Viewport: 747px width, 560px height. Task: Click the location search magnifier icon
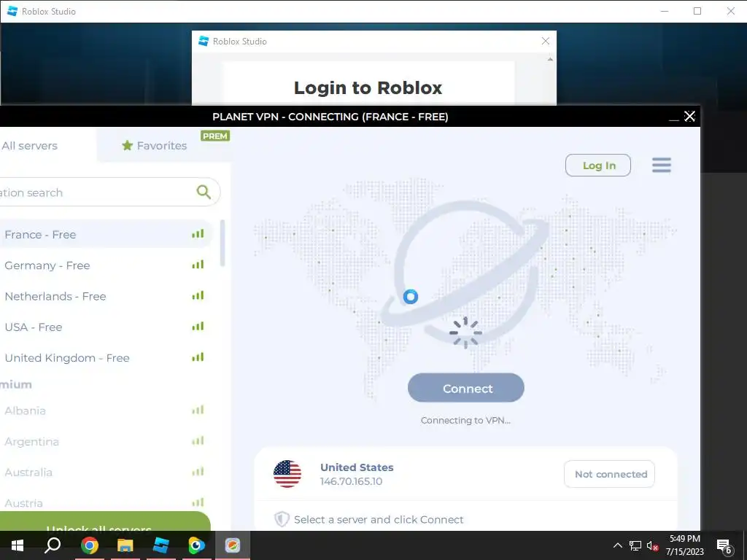tap(204, 192)
